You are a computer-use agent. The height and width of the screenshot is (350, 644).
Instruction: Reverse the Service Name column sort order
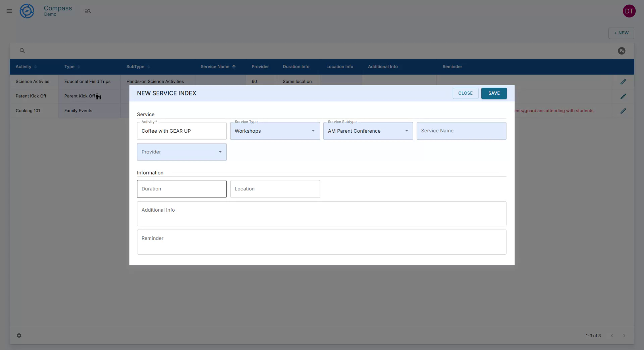(x=234, y=67)
